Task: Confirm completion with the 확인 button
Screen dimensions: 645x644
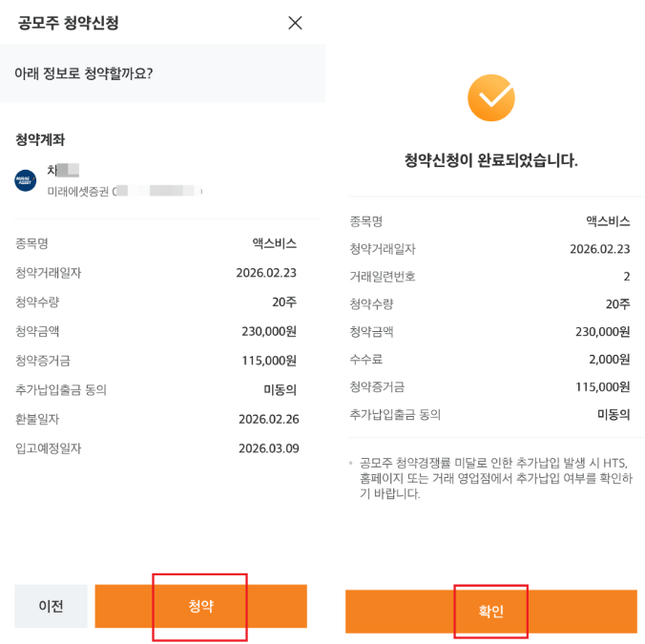Action: (x=490, y=612)
